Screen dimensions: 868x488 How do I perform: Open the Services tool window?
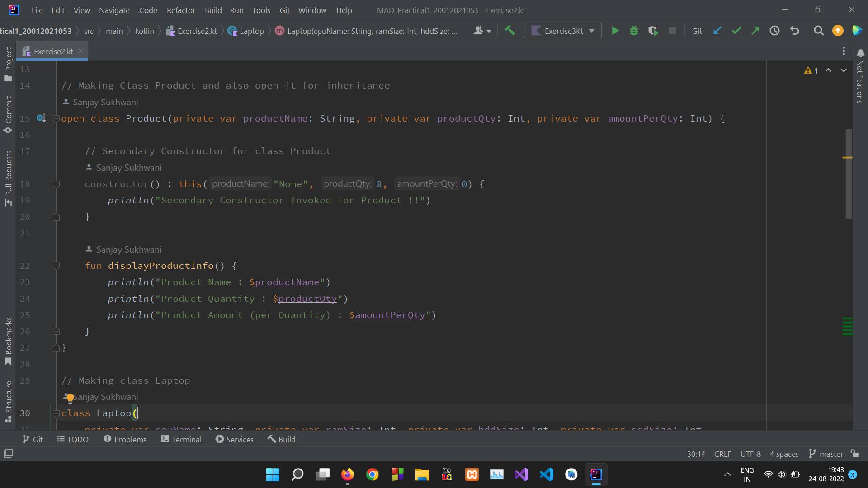click(235, 439)
